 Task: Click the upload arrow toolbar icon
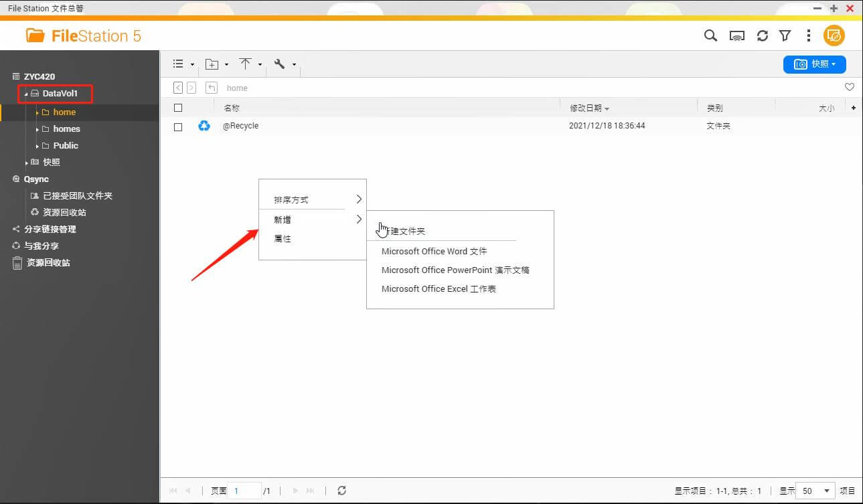coord(245,64)
